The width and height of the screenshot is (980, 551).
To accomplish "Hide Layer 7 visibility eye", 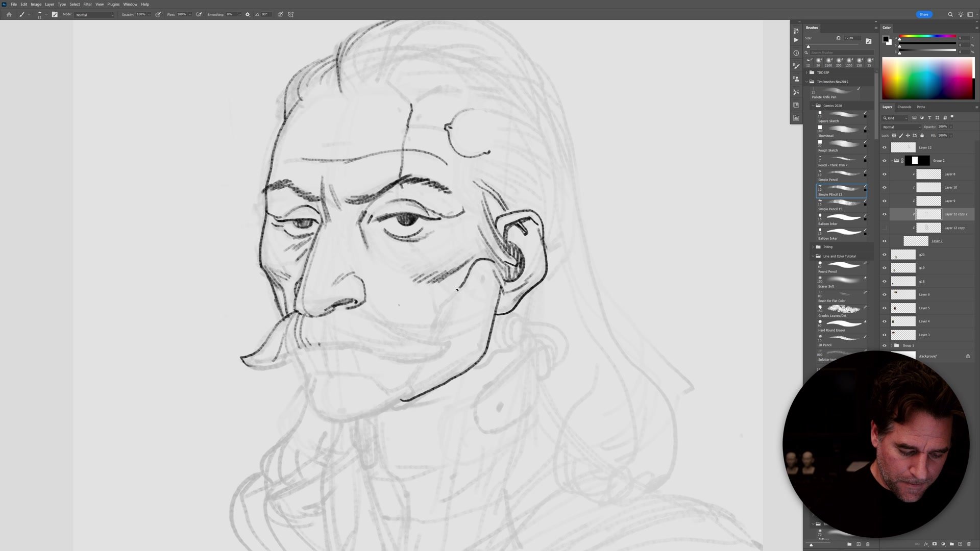I will 885,241.
